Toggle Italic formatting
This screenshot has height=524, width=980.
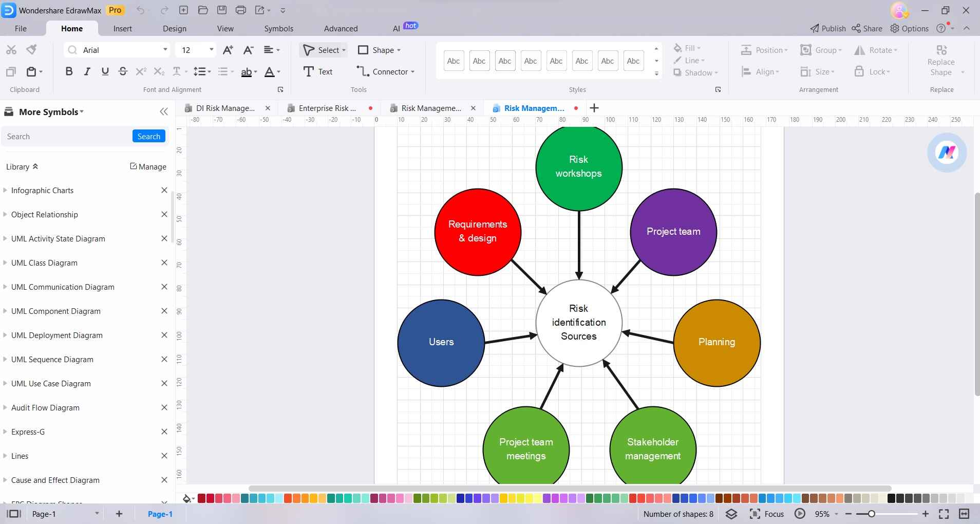[87, 72]
